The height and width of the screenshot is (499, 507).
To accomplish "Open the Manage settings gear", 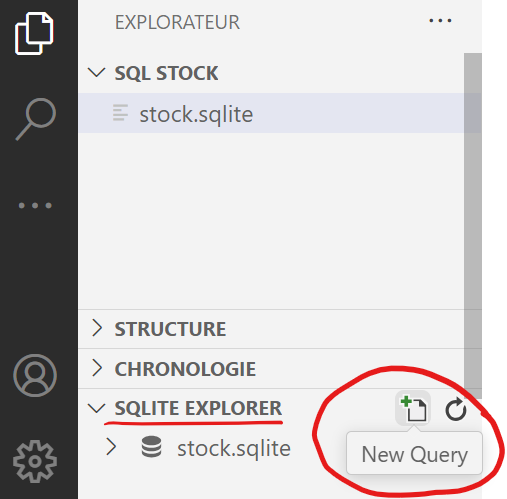I will (35, 461).
